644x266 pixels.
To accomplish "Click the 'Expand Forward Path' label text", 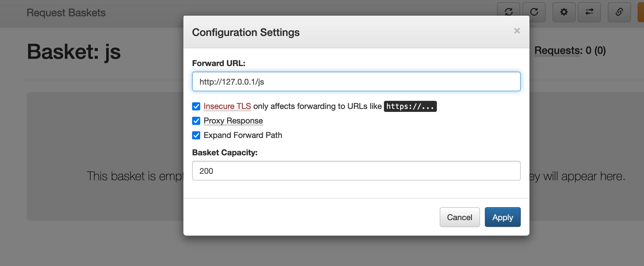I will point(243,135).
